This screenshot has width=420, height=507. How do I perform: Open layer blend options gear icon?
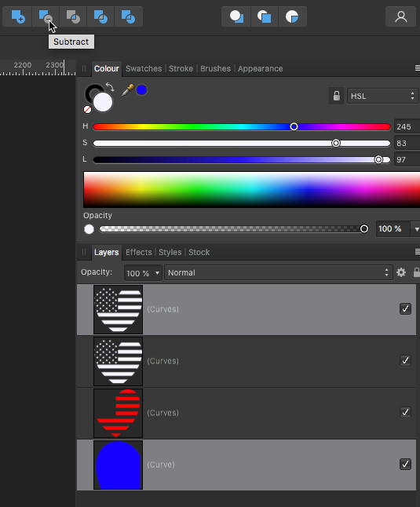point(401,272)
